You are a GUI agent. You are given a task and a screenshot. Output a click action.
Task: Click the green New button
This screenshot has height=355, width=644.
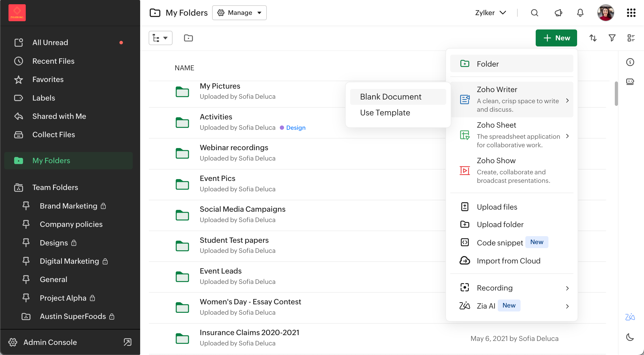point(556,38)
